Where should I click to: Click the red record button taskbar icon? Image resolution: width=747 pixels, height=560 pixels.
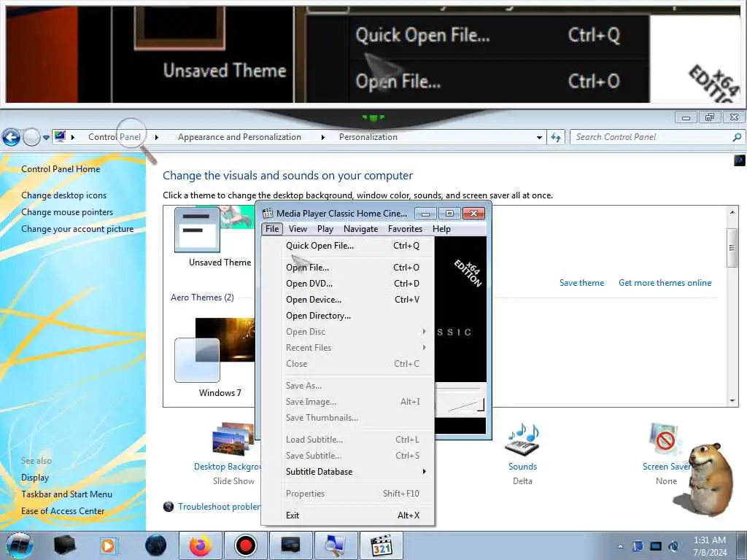246,545
